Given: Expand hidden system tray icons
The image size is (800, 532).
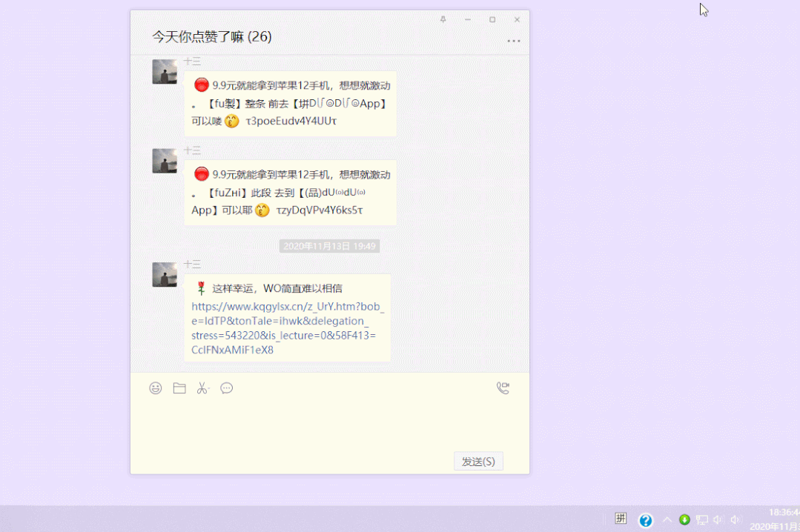Looking at the screenshot, I should click(667, 520).
